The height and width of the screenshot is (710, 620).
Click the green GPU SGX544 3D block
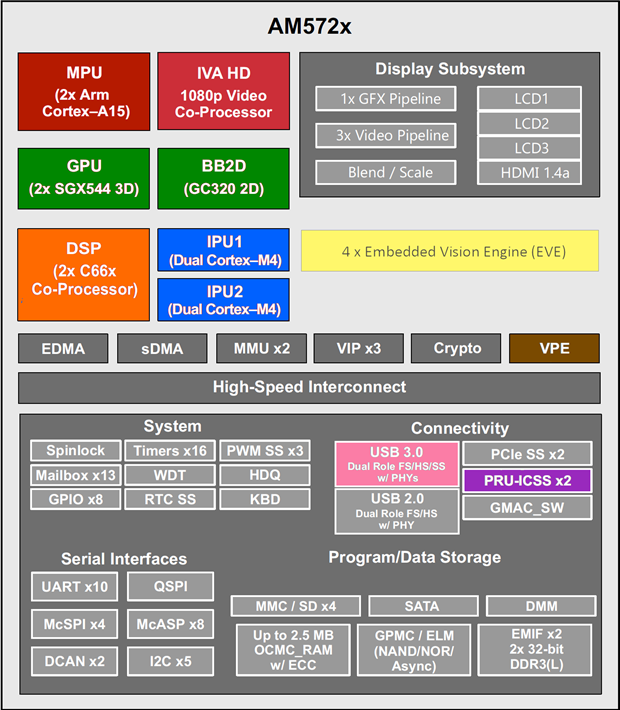(x=84, y=178)
